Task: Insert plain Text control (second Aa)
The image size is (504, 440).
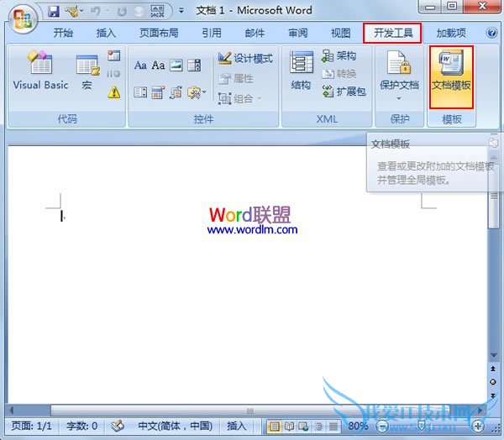Action: click(158, 65)
